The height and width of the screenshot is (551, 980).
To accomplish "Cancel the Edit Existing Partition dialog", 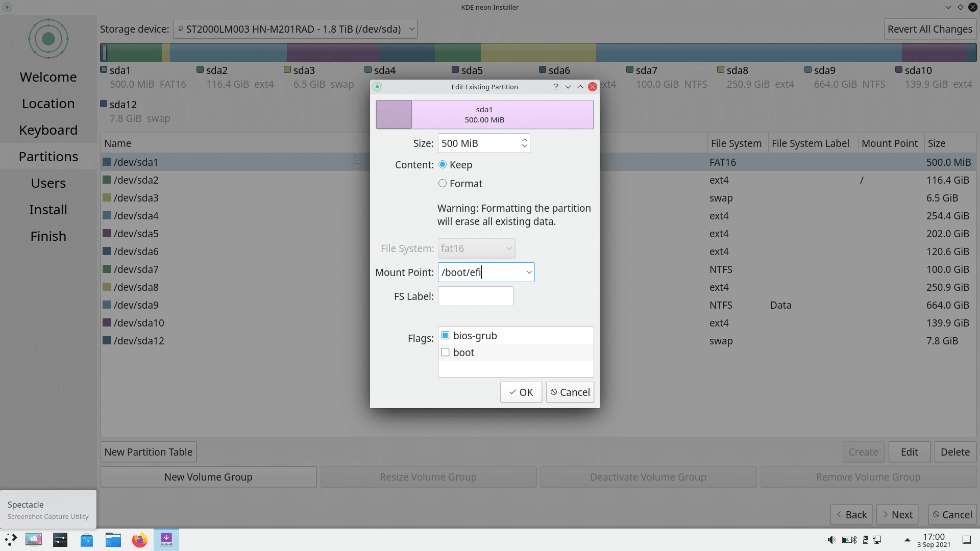I will [x=570, y=392].
